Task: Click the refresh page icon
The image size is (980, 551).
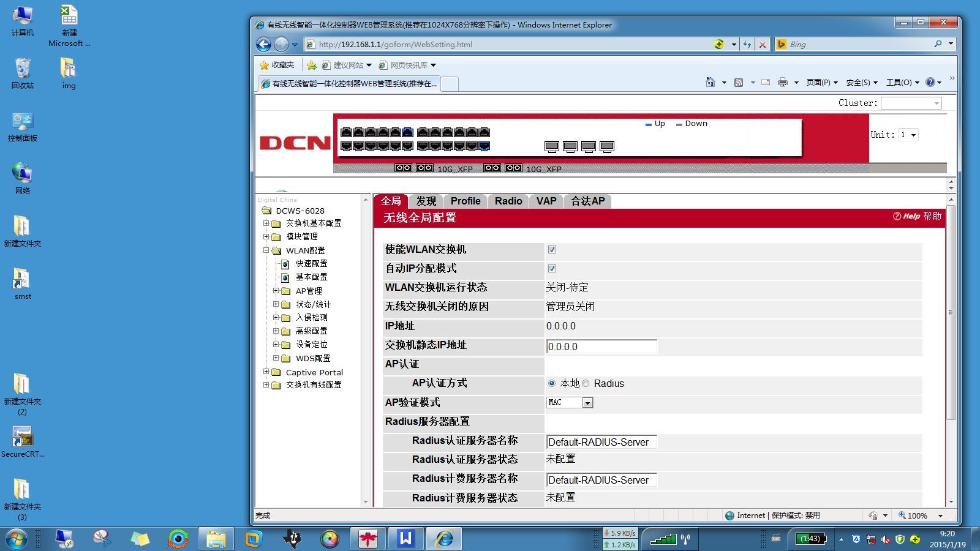Action: [x=747, y=44]
